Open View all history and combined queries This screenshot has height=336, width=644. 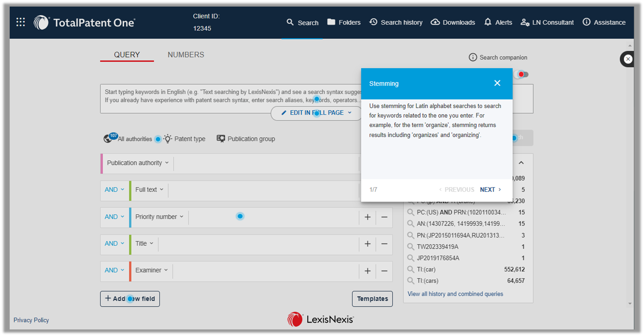point(455,294)
